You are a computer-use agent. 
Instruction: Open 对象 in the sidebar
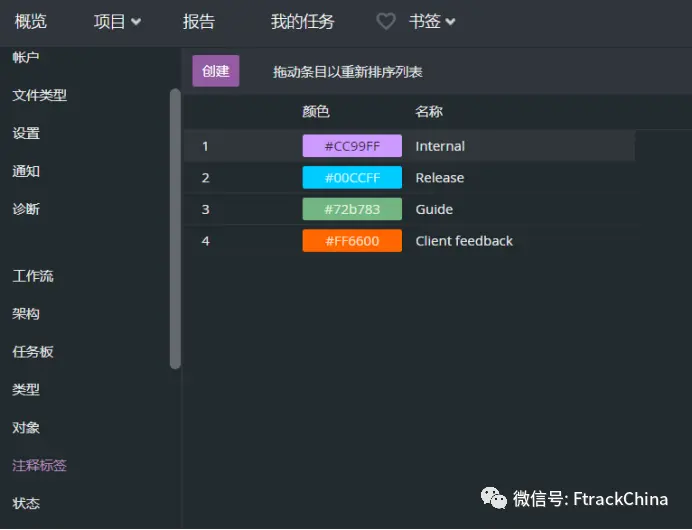(26, 427)
